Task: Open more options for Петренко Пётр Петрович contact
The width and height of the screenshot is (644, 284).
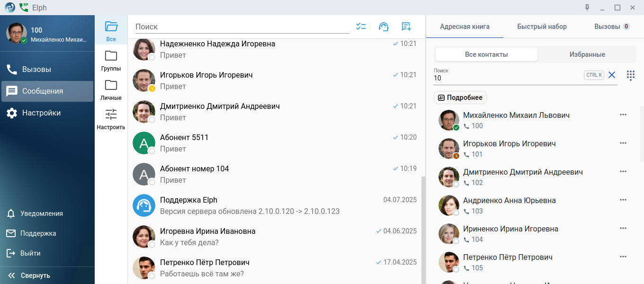Action: point(623,257)
